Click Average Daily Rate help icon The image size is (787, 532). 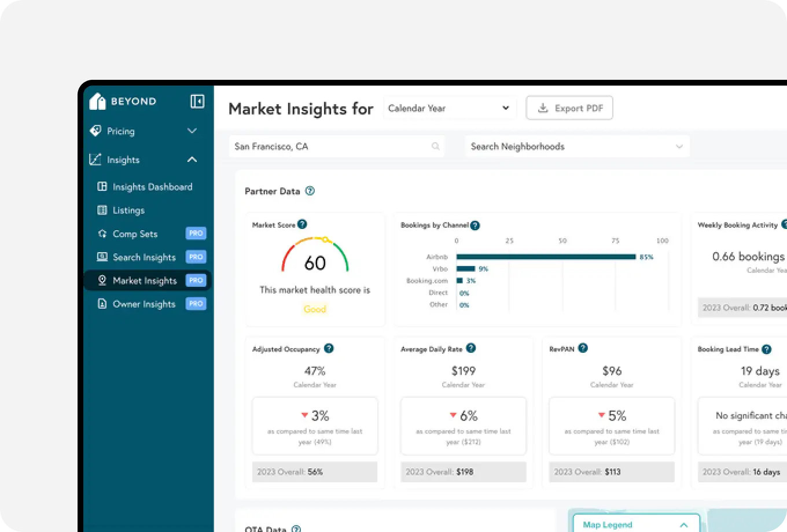471,348
